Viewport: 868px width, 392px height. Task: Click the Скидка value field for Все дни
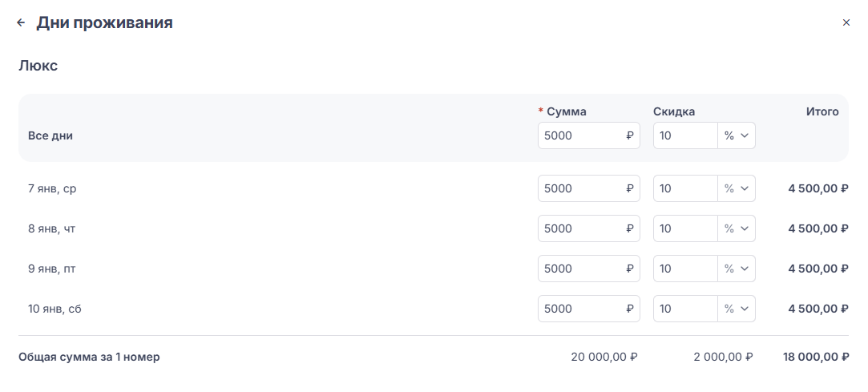point(684,136)
